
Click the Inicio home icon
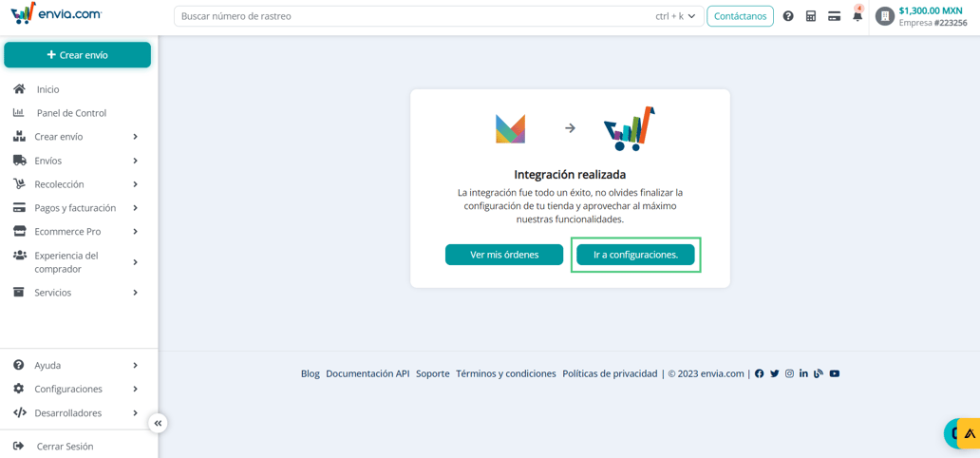(x=19, y=89)
